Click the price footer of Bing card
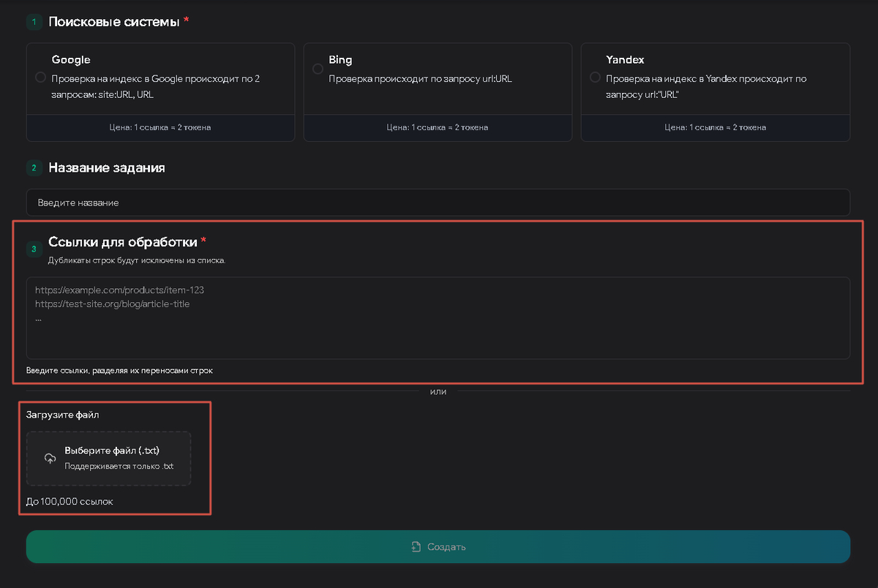 point(438,127)
